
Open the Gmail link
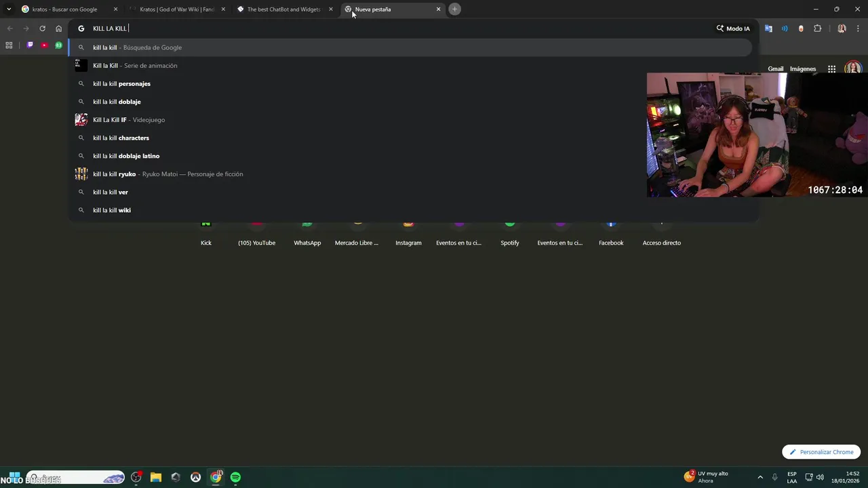click(775, 69)
